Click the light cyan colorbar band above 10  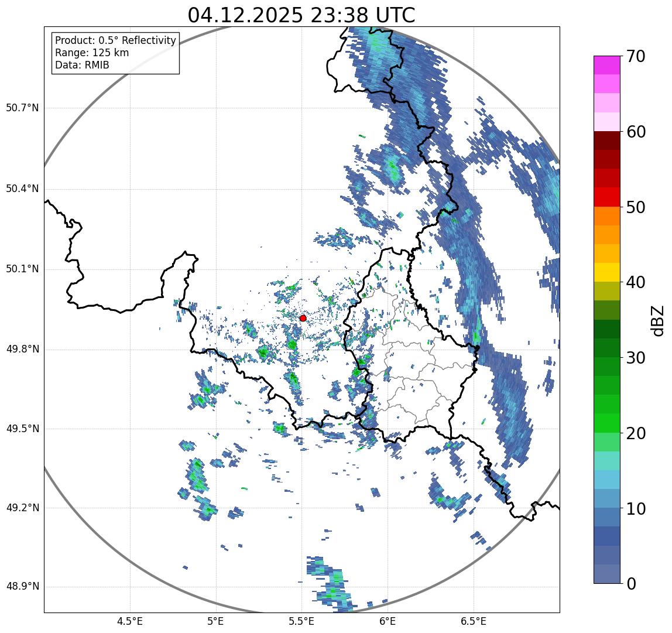point(607,480)
